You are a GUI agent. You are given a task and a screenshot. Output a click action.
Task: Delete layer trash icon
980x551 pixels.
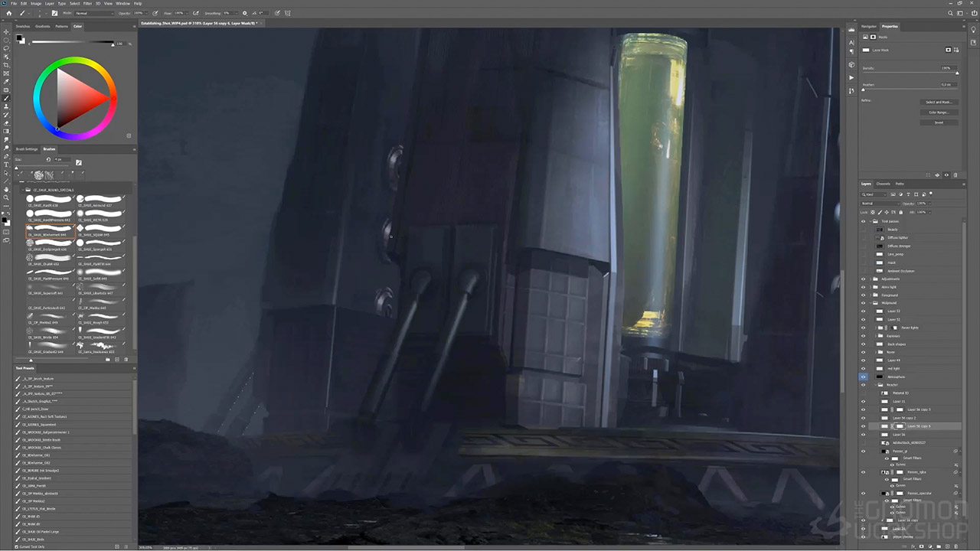tap(955, 546)
